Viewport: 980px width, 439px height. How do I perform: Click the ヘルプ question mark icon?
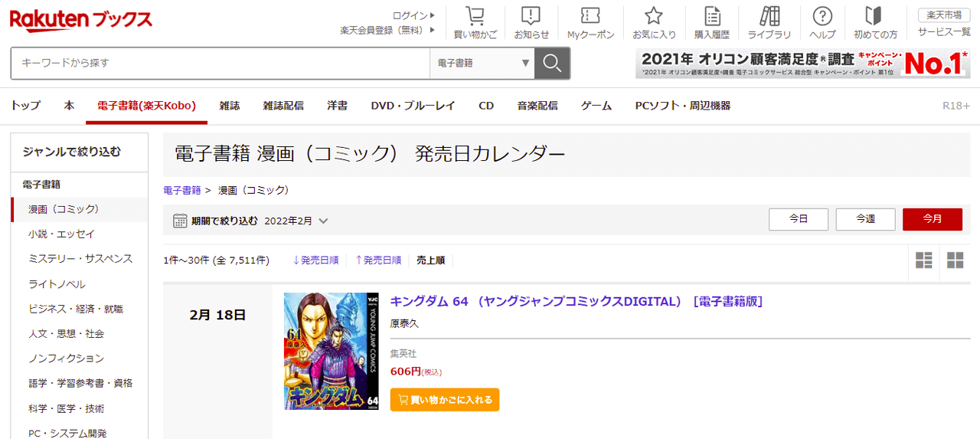(x=822, y=17)
